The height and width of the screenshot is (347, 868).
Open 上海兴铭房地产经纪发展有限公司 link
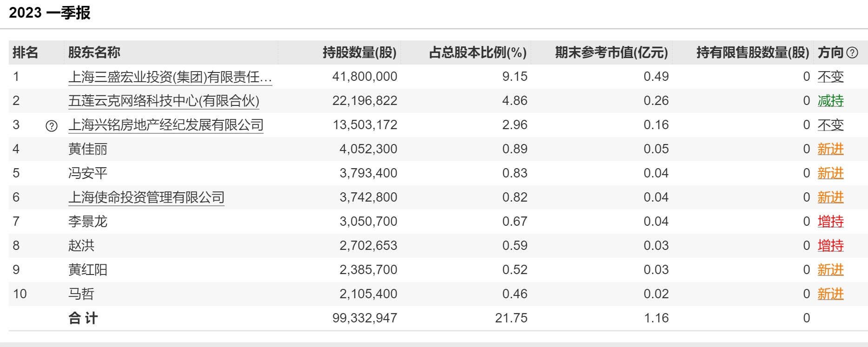[166, 125]
